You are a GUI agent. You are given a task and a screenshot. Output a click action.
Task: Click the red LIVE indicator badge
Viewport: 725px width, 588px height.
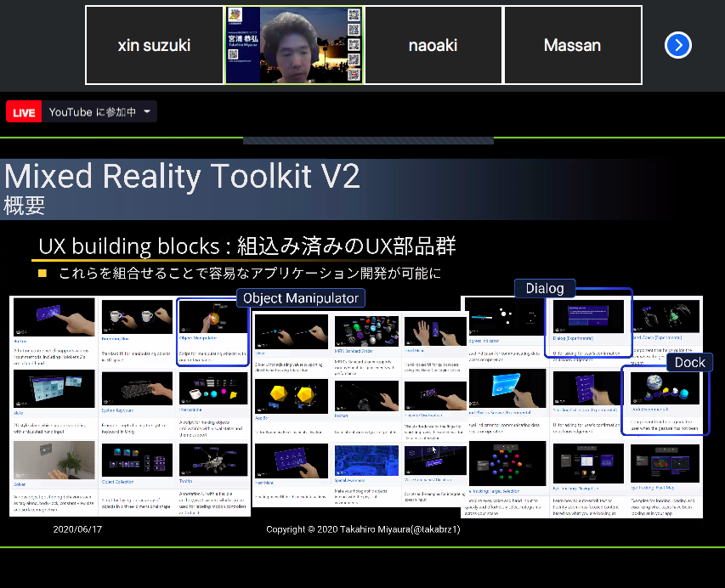(x=24, y=112)
